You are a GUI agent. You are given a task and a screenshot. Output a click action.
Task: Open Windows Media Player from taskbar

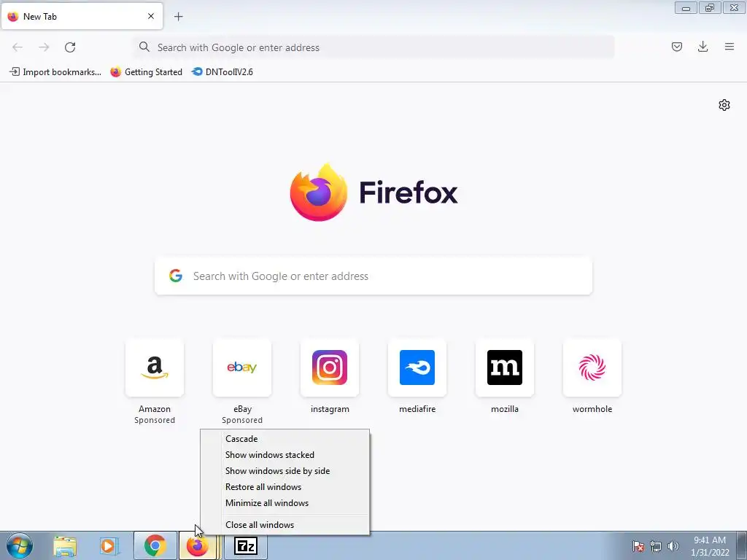click(x=109, y=546)
